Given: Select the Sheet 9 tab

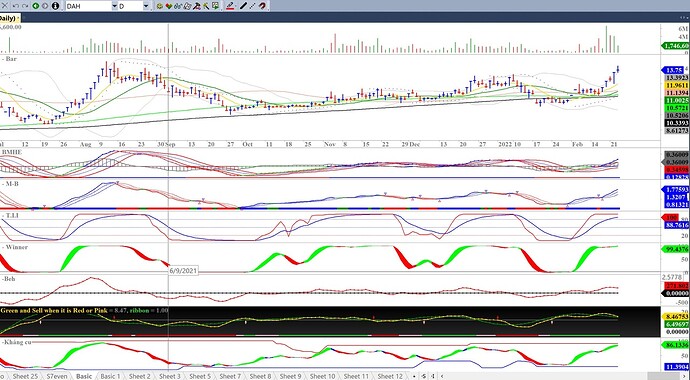Looking at the screenshot, I should click(x=290, y=376).
